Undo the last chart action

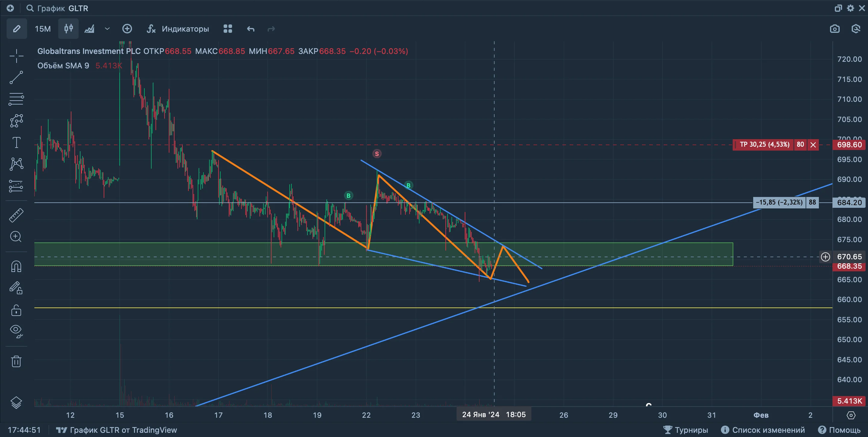click(x=250, y=29)
